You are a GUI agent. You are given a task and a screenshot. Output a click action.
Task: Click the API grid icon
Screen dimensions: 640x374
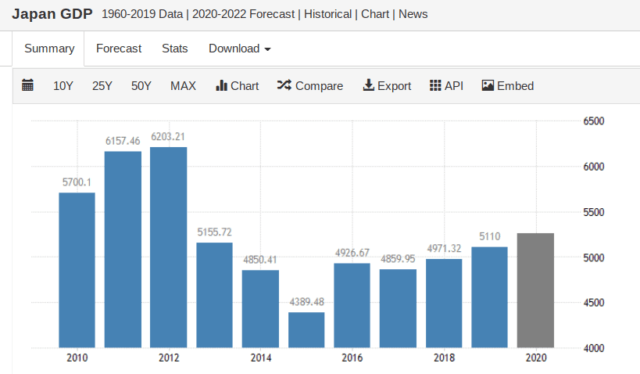(x=435, y=85)
